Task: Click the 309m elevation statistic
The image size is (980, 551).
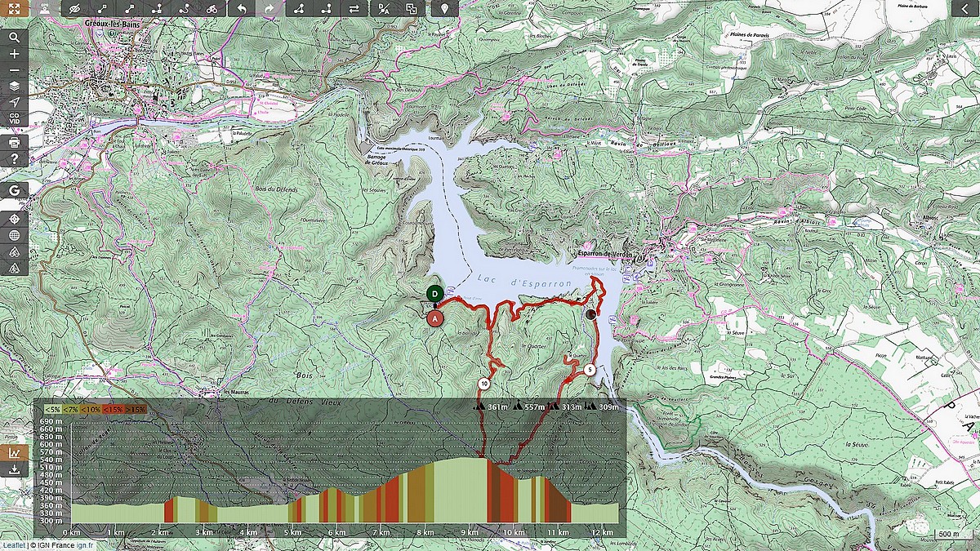Action: tap(609, 407)
